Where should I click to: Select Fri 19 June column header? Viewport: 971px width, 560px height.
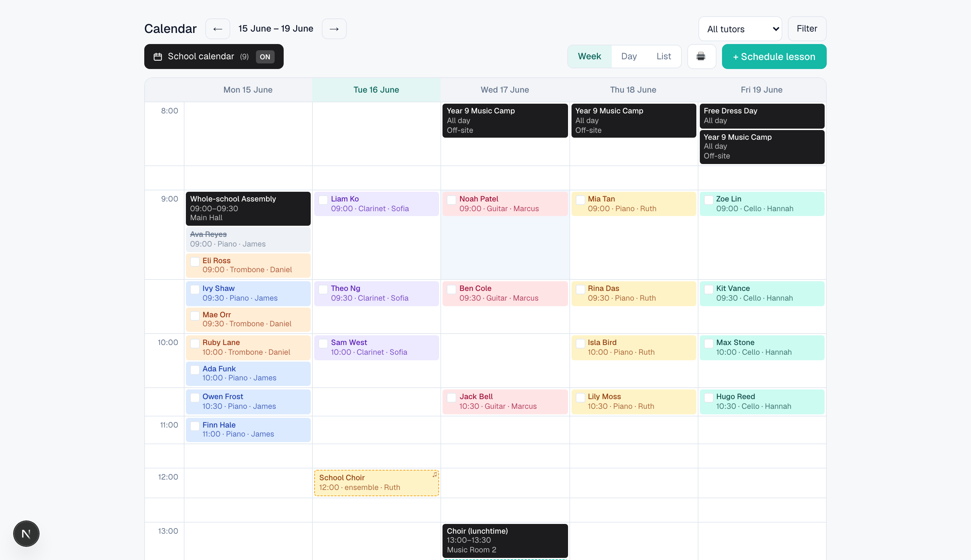click(x=762, y=89)
